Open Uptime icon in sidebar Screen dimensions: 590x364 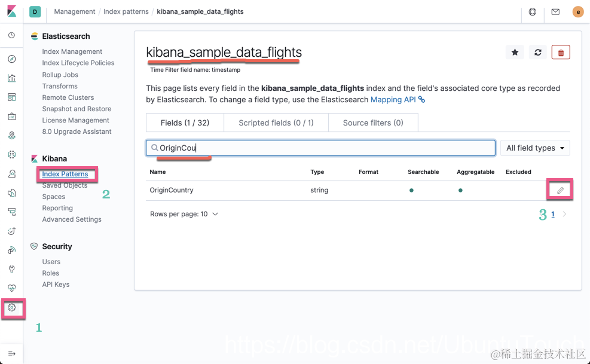pos(12,231)
